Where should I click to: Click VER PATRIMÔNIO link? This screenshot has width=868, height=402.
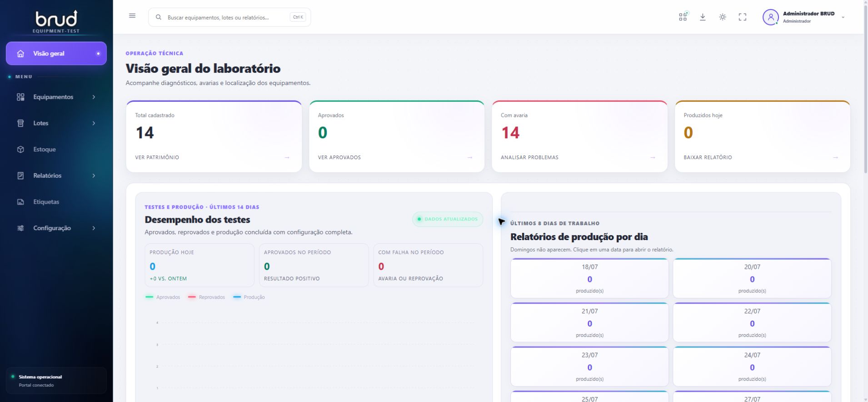coord(157,157)
